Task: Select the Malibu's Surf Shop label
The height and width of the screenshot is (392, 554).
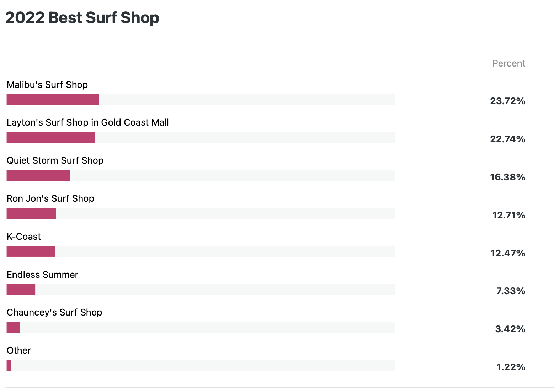Action: [x=47, y=85]
